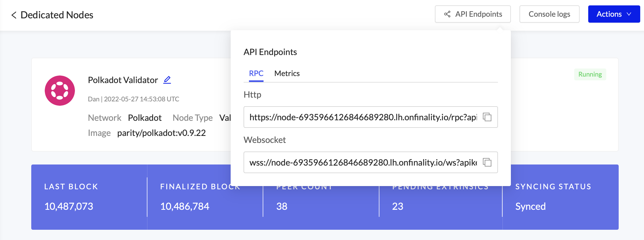Click the Last Block value 10,487,073
This screenshot has width=644, height=240.
pyautogui.click(x=69, y=206)
